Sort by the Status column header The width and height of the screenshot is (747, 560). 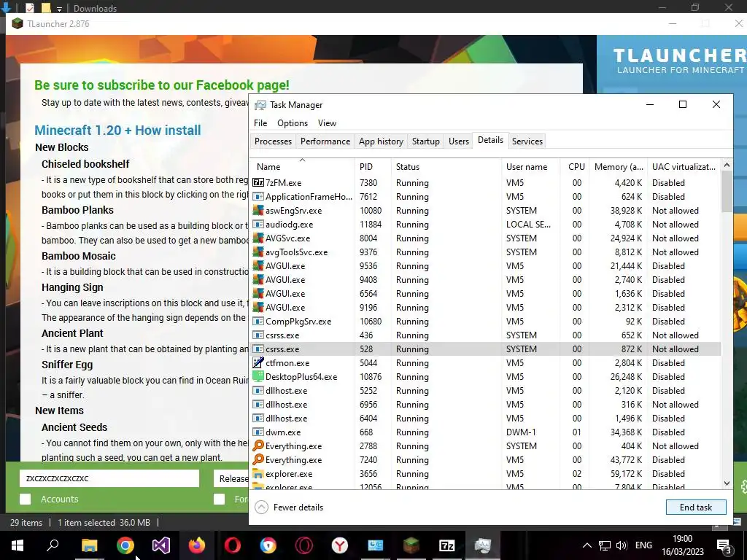[446, 167]
